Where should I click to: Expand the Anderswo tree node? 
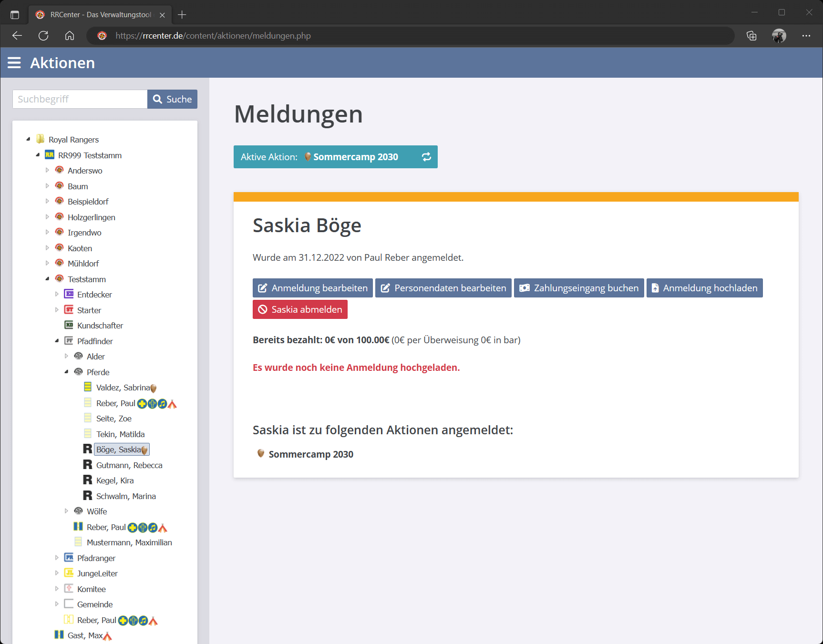47,170
